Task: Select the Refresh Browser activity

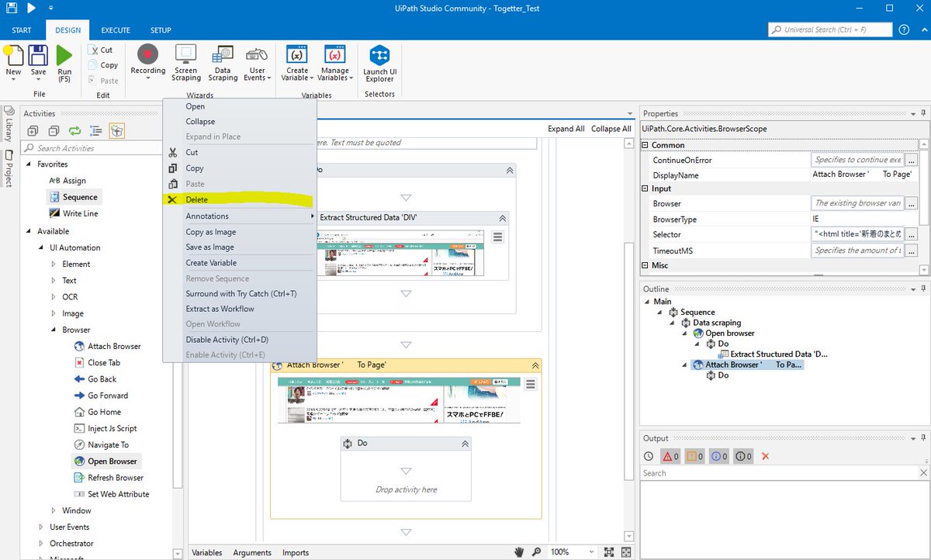Action: [109, 478]
